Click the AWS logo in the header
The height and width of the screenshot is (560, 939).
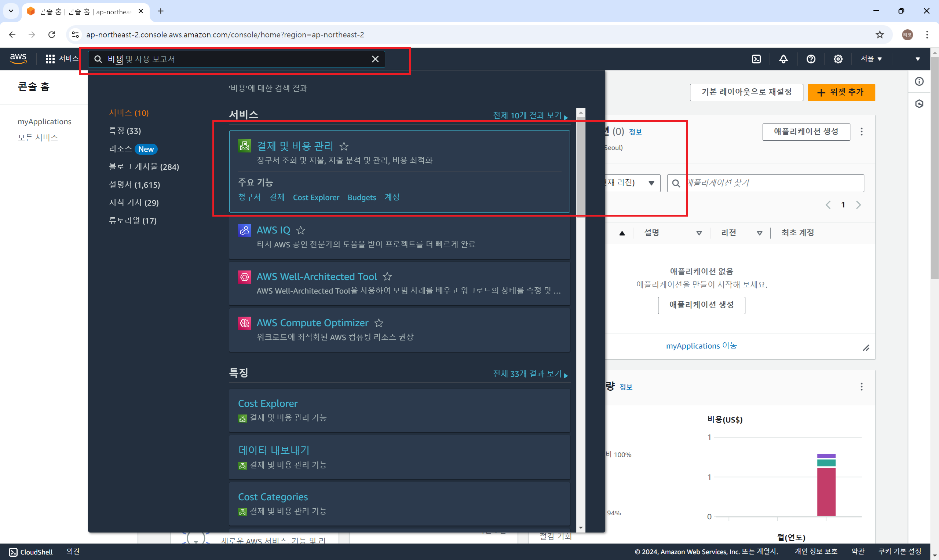click(x=18, y=59)
